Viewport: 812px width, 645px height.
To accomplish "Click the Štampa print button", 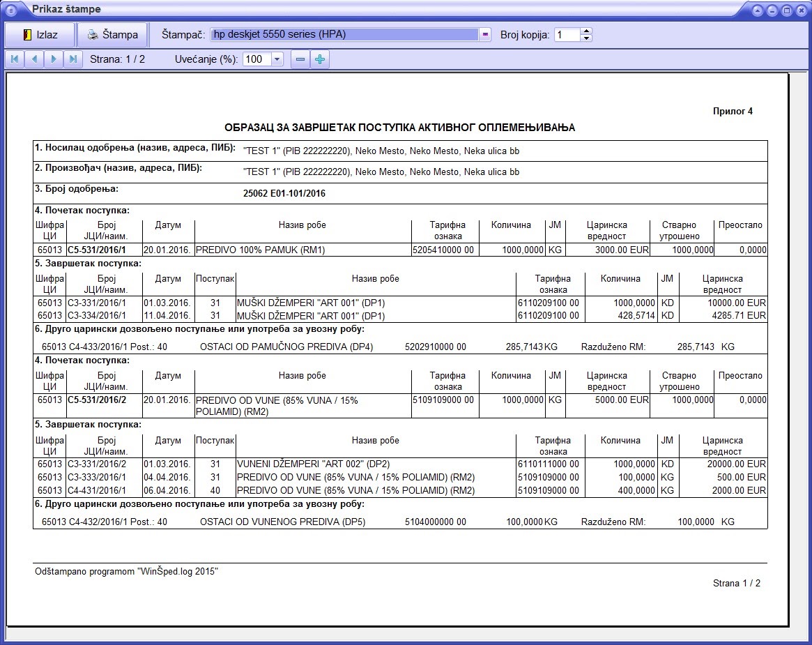I will [x=112, y=35].
